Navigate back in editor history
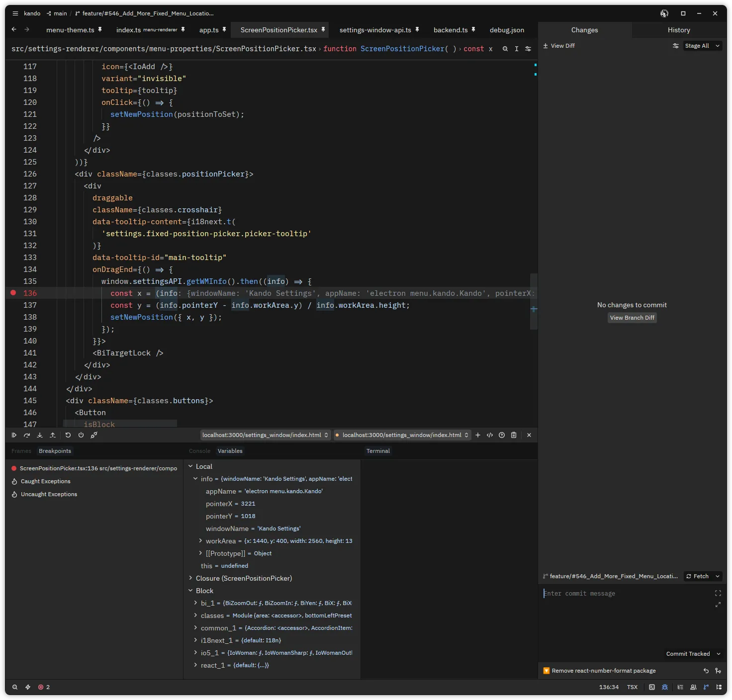 14,30
